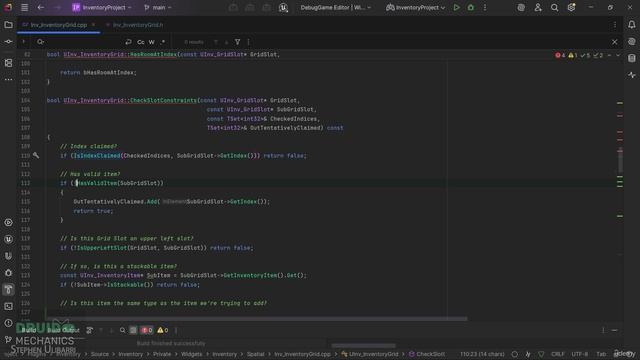Open the Terminal tool window
The width and height of the screenshot is (640, 360).
pyautogui.click(x=8, y=306)
